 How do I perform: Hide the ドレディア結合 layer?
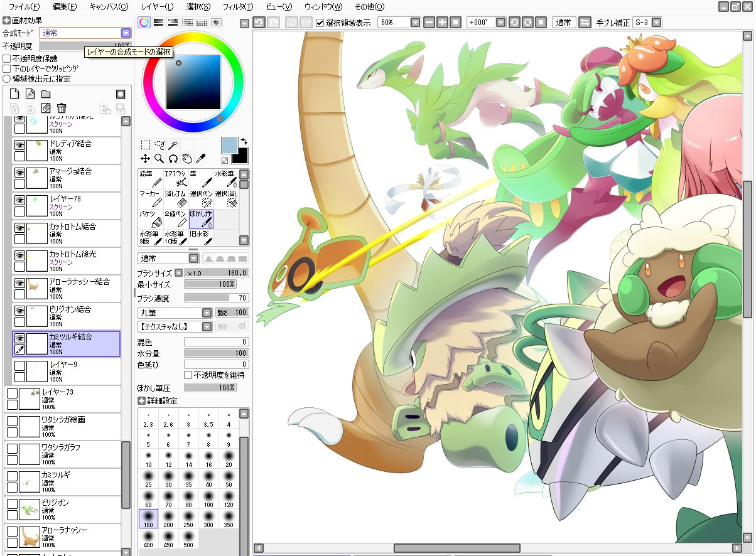pyautogui.click(x=19, y=145)
